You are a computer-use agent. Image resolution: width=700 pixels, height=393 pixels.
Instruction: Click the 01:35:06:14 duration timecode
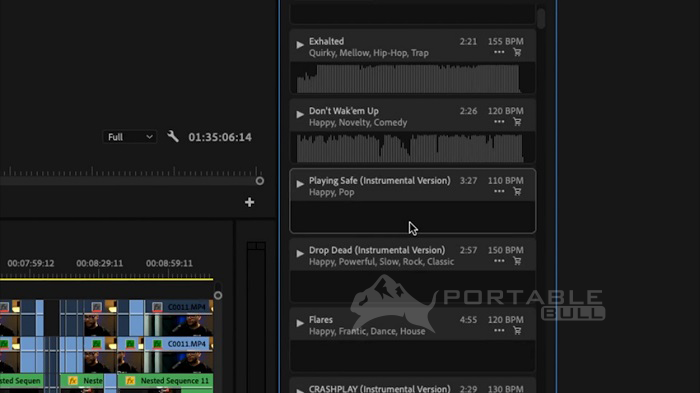pyautogui.click(x=220, y=137)
